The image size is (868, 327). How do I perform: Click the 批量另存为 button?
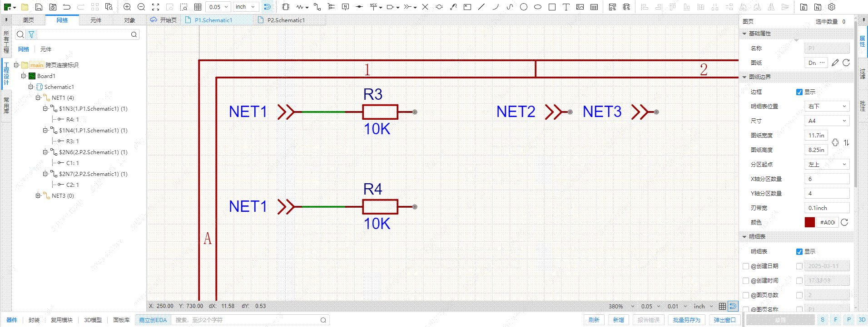tap(686, 320)
